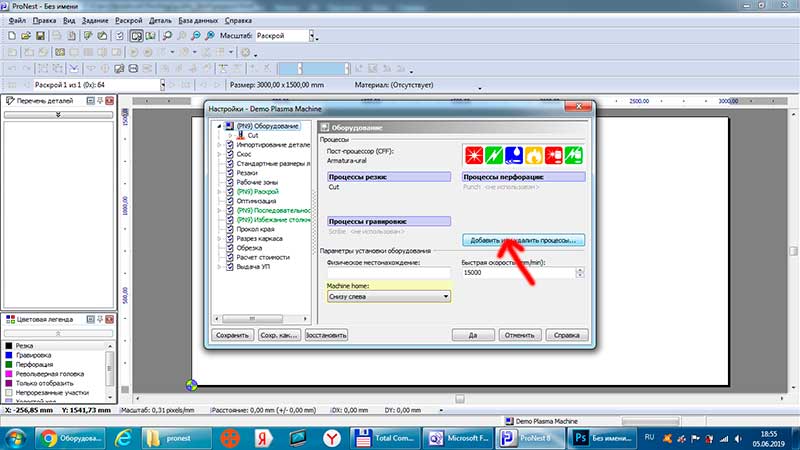The width and height of the screenshot is (800, 450).
Task: Switch to Total Commander in taskbar
Action: (x=385, y=438)
